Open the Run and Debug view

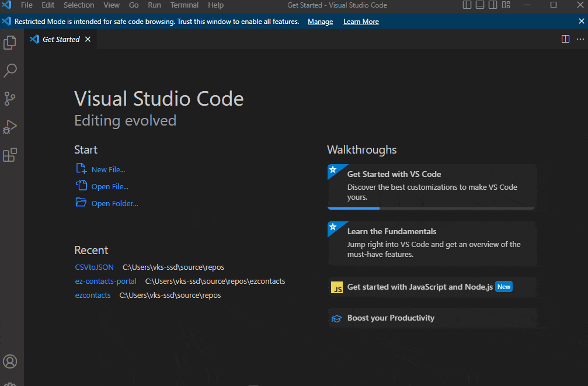(x=10, y=126)
